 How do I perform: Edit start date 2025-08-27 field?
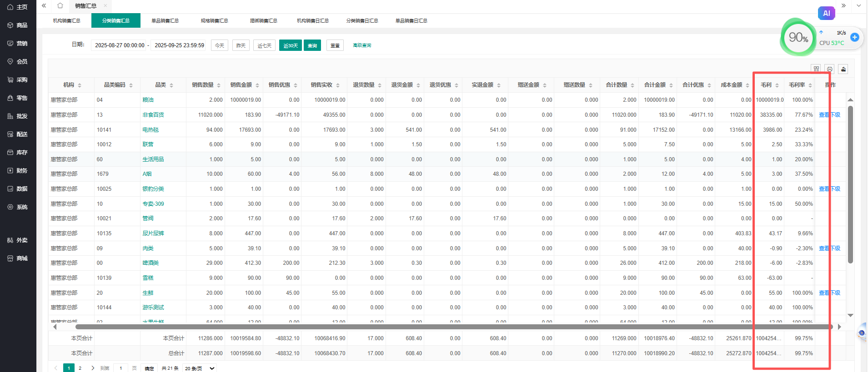click(x=120, y=45)
